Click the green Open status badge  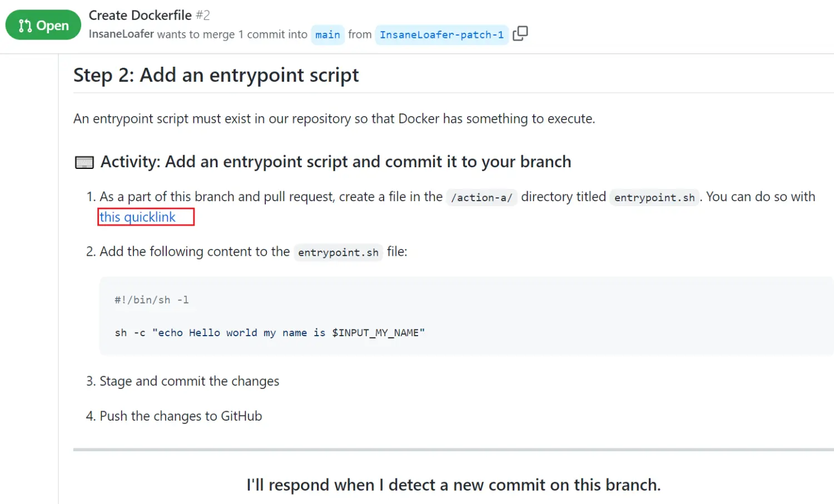click(43, 26)
